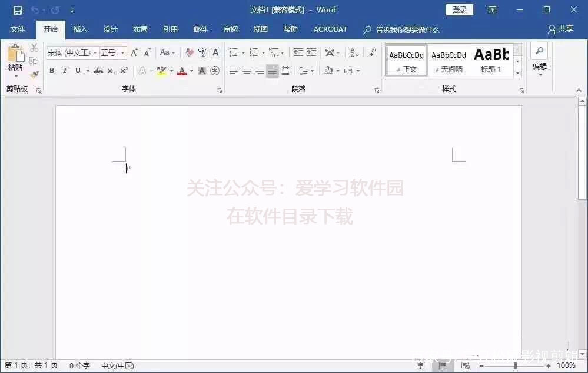Copy selection using the Copy icon
This screenshot has height=373, width=588.
coord(34,61)
